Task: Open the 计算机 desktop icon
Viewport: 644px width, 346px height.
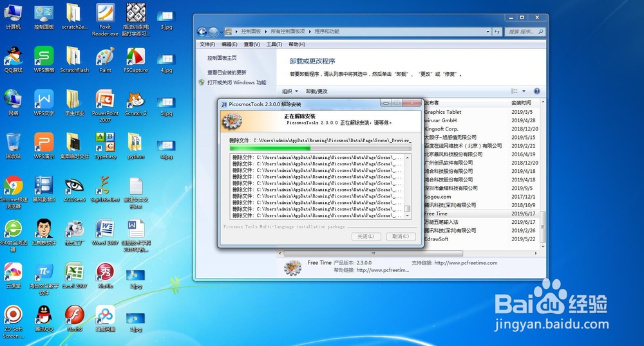Action: pyautogui.click(x=13, y=16)
